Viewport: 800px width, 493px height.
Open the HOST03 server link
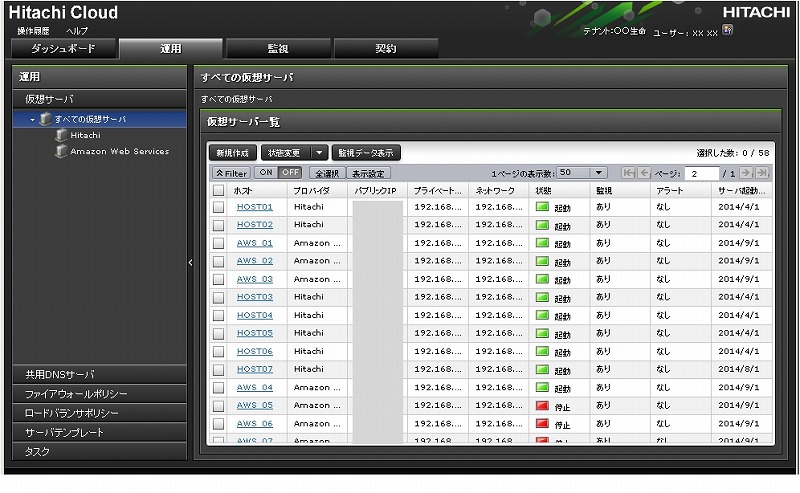click(x=255, y=297)
